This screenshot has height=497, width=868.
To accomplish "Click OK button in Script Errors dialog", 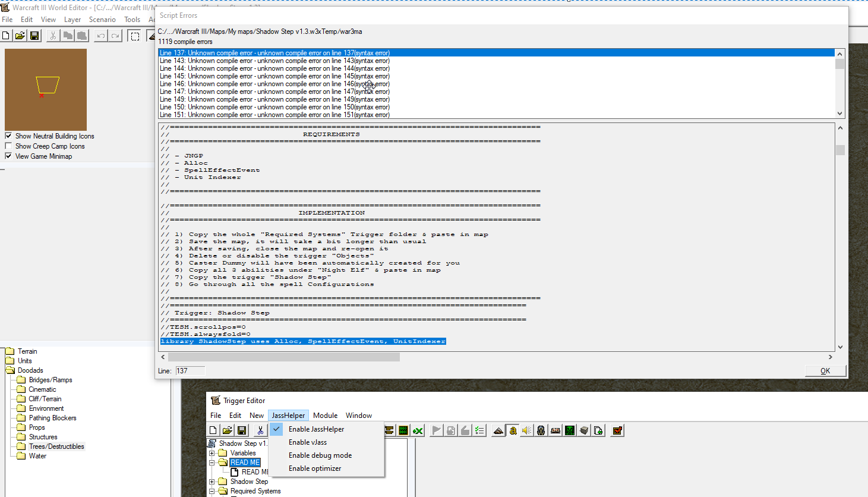I will click(825, 371).
